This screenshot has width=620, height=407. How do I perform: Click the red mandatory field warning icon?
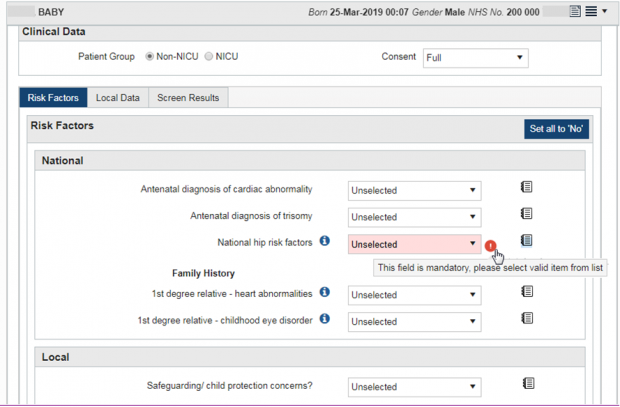pos(490,246)
